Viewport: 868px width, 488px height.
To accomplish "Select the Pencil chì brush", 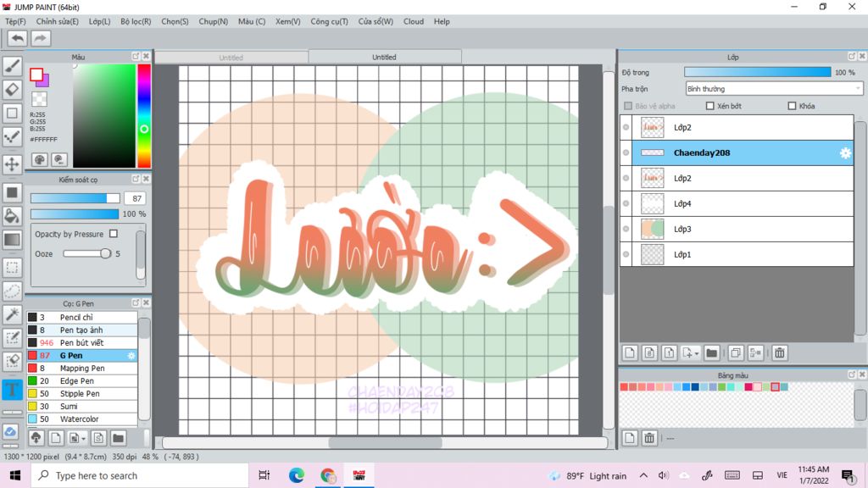I will 82,317.
